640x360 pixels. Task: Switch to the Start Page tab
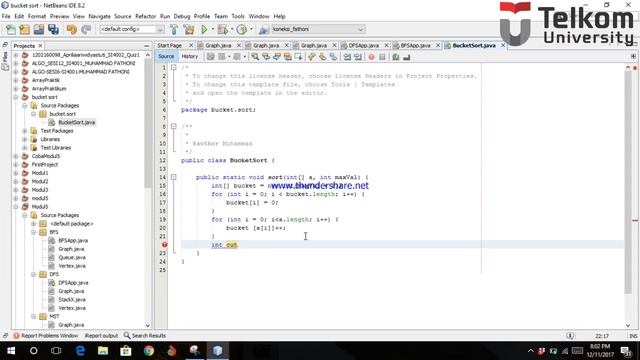169,45
